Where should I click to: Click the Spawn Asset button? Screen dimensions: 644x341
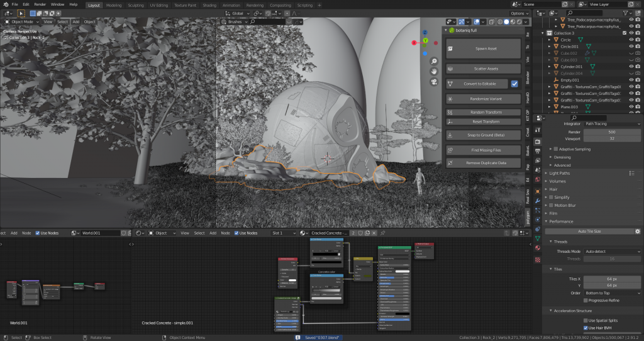point(484,48)
